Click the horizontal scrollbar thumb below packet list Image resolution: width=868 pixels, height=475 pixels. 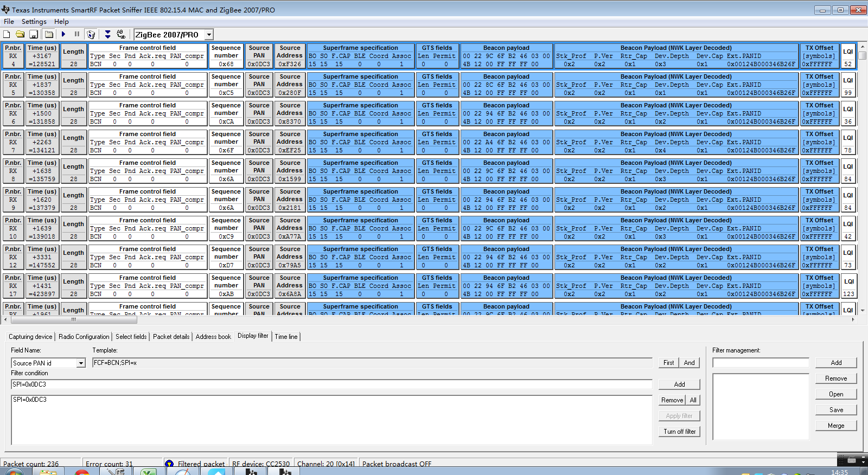pyautogui.click(x=74, y=320)
